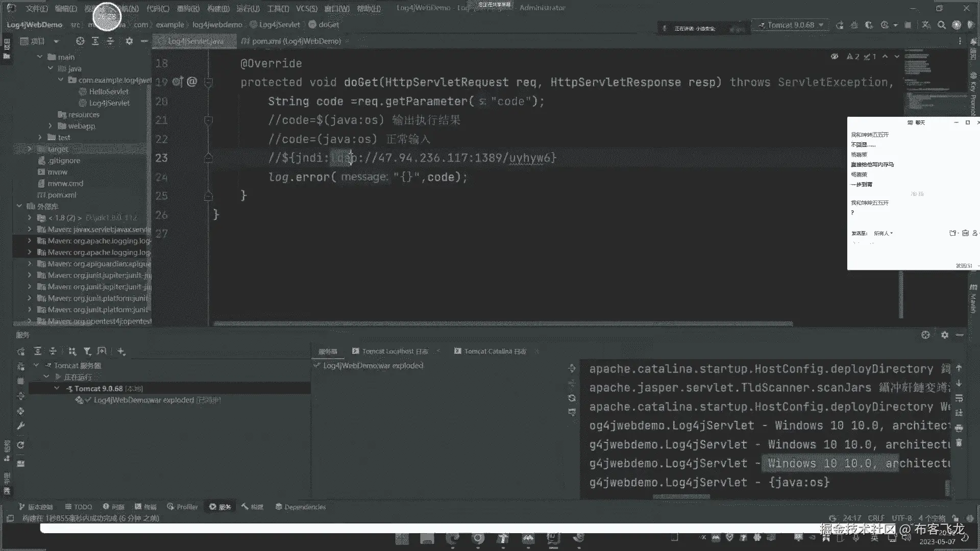Stop the running application with stop icon
980x551 pixels.
(x=908, y=25)
